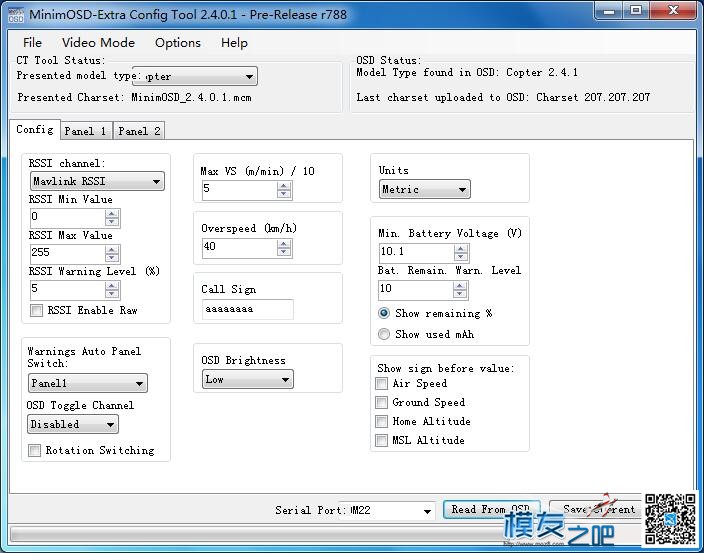Viewport: 704px width, 553px height.
Task: Increase Max VS with up arrow
Action: (x=284, y=186)
